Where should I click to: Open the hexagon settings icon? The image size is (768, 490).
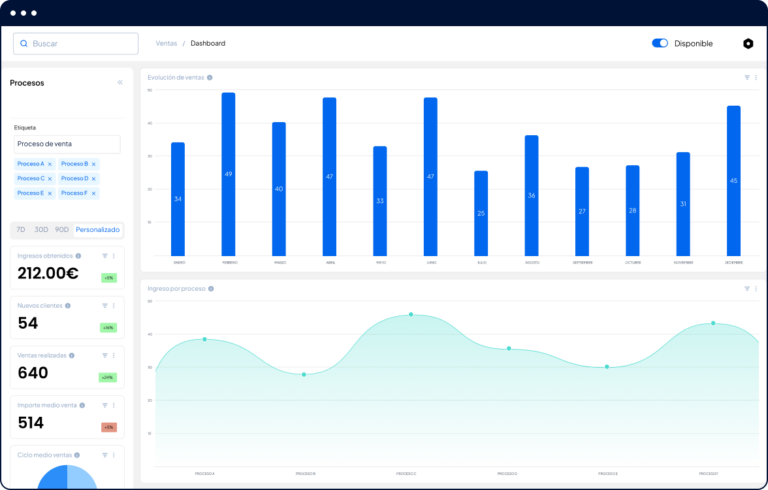click(748, 44)
